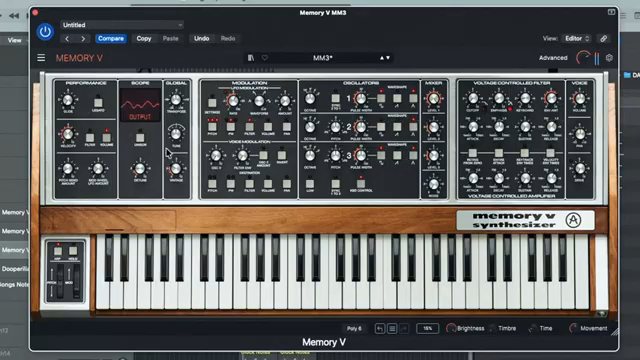
Task: Go to previous preset with left chevron
Action: point(67,39)
